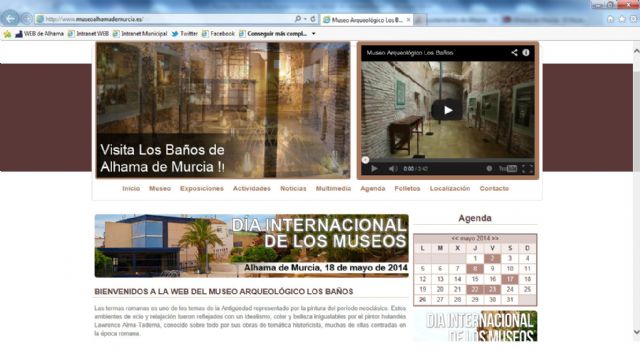640x360 pixels.
Task: Click day 14 in the calendar
Action: 458,279
